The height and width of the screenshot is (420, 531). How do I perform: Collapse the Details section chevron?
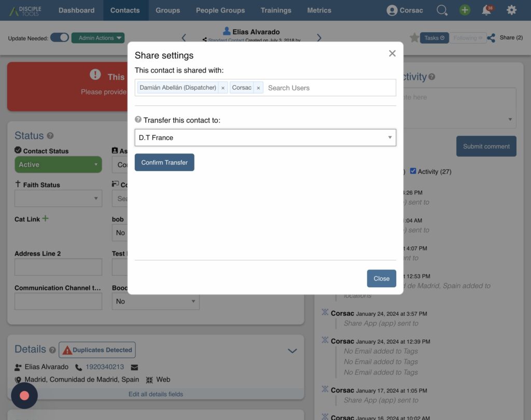pos(292,351)
